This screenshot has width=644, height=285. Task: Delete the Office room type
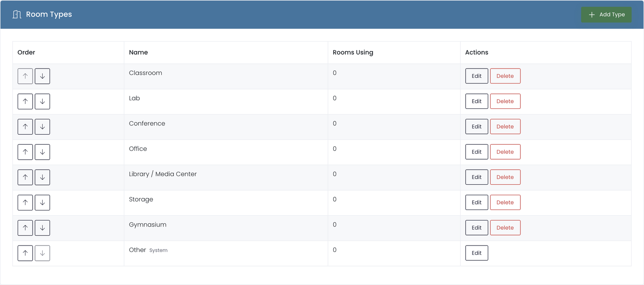point(505,152)
